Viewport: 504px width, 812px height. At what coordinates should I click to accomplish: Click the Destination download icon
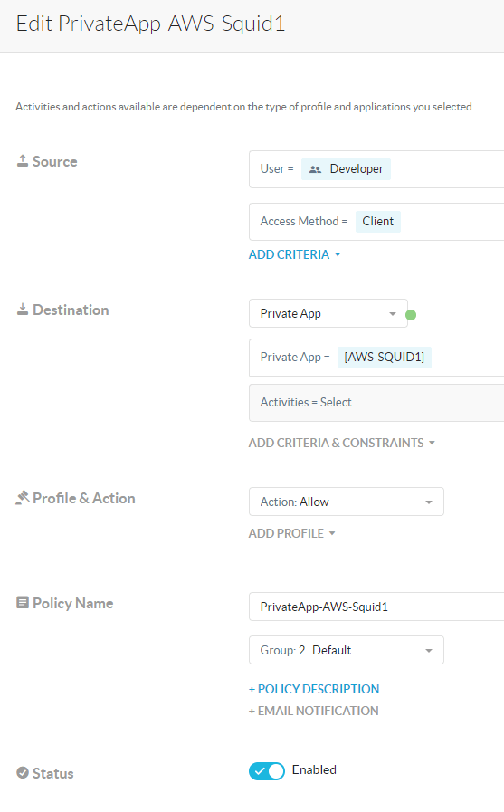(23, 310)
